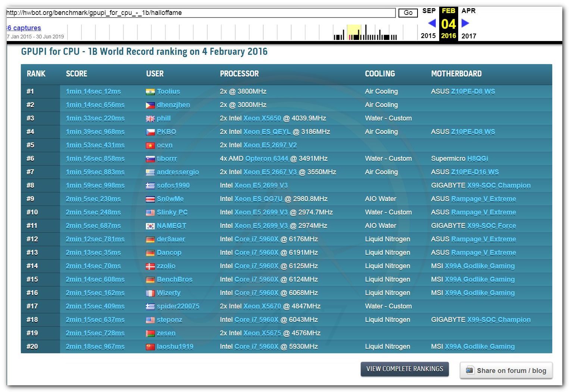Click the US flag next to Slinky PC

pos(150,213)
